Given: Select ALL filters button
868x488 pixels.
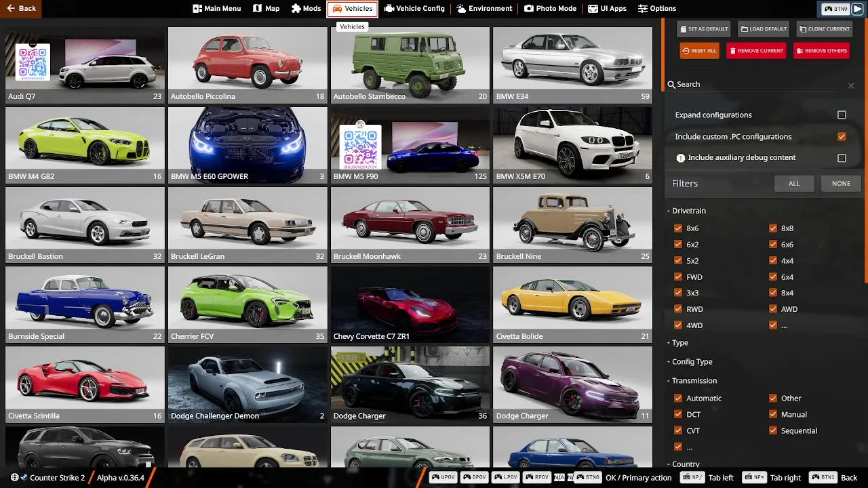Looking at the screenshot, I should pyautogui.click(x=794, y=184).
